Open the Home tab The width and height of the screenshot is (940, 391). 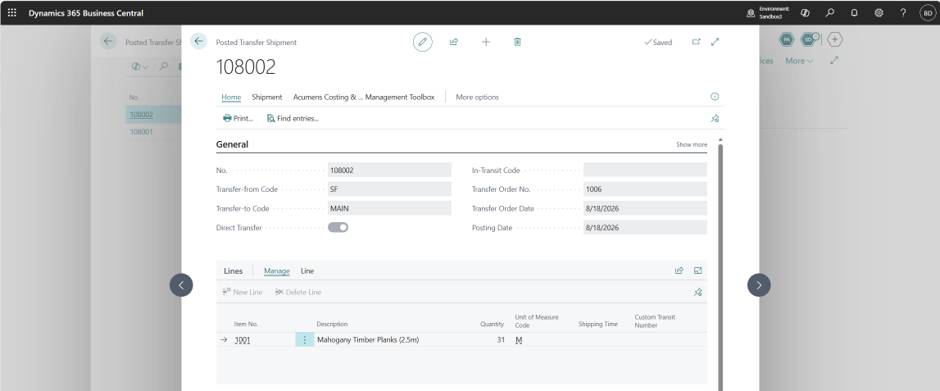coord(231,97)
